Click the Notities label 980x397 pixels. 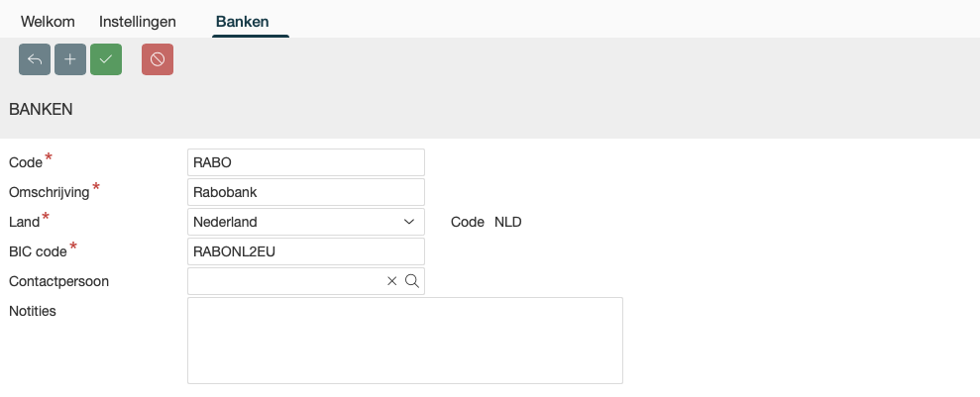(x=33, y=311)
